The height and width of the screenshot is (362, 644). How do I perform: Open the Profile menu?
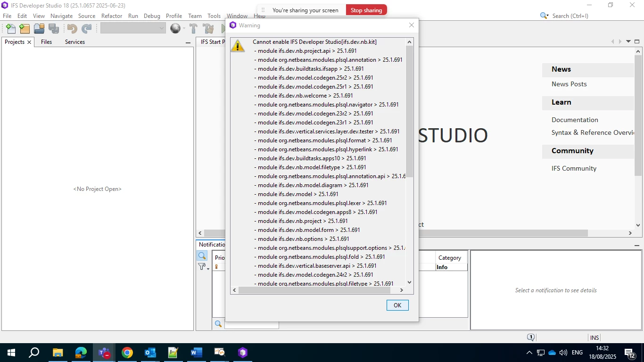[x=174, y=16]
